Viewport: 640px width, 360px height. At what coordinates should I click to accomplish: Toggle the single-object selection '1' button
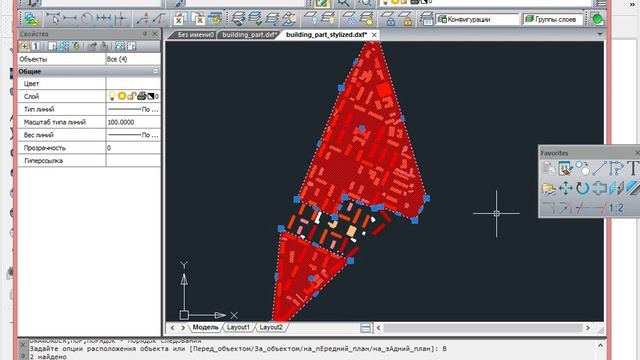[35, 46]
